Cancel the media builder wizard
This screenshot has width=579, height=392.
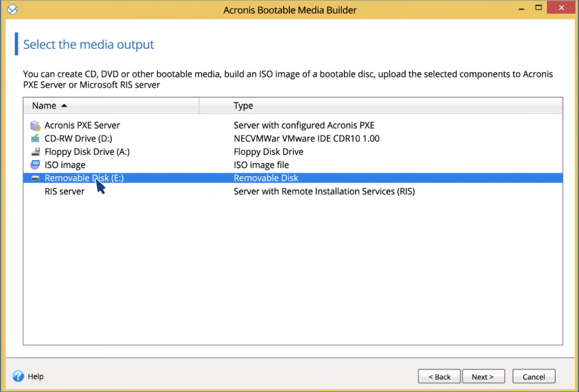pyautogui.click(x=534, y=377)
